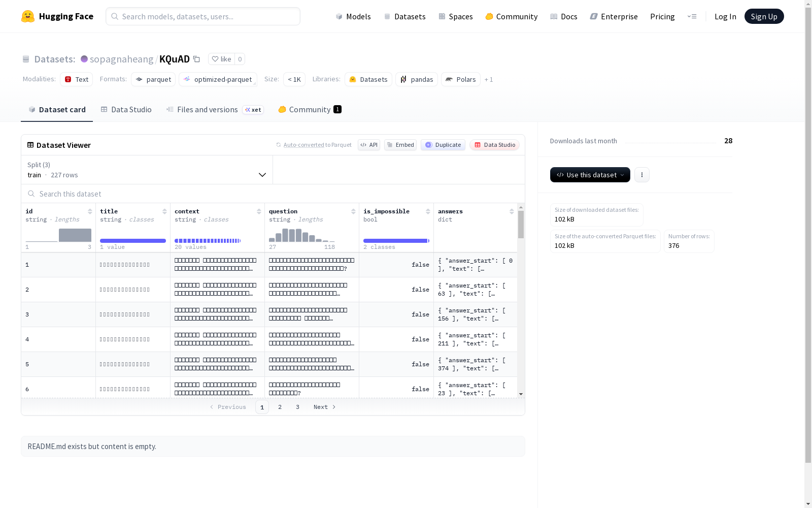
Task: Open the extra navigation menu icon
Action: (692, 16)
